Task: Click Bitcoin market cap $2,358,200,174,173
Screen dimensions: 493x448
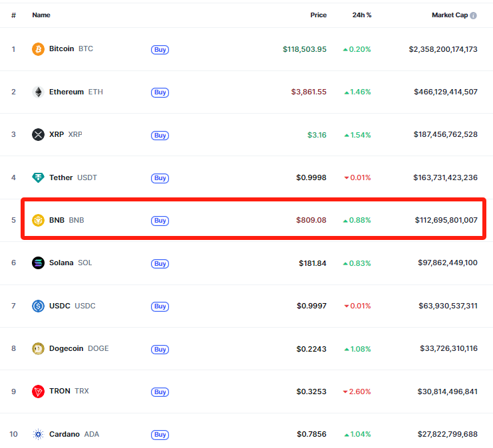Action: [x=443, y=49]
